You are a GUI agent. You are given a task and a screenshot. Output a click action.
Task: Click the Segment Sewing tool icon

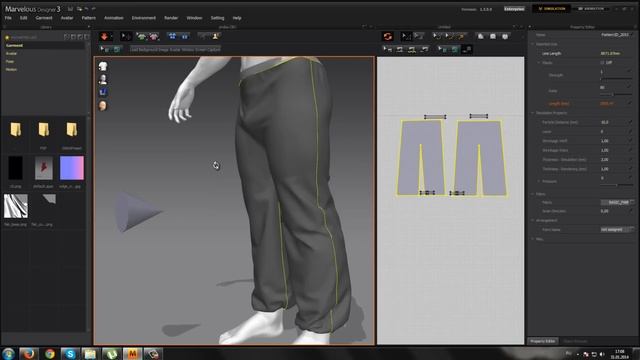pos(400,49)
